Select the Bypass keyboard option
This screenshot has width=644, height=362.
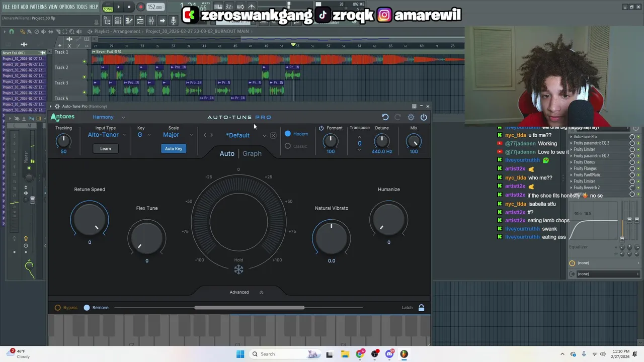pos(66,308)
